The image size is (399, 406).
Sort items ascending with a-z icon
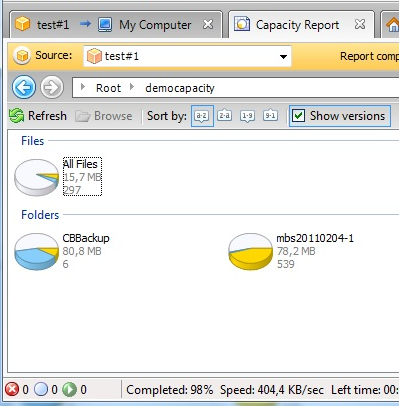(x=202, y=116)
